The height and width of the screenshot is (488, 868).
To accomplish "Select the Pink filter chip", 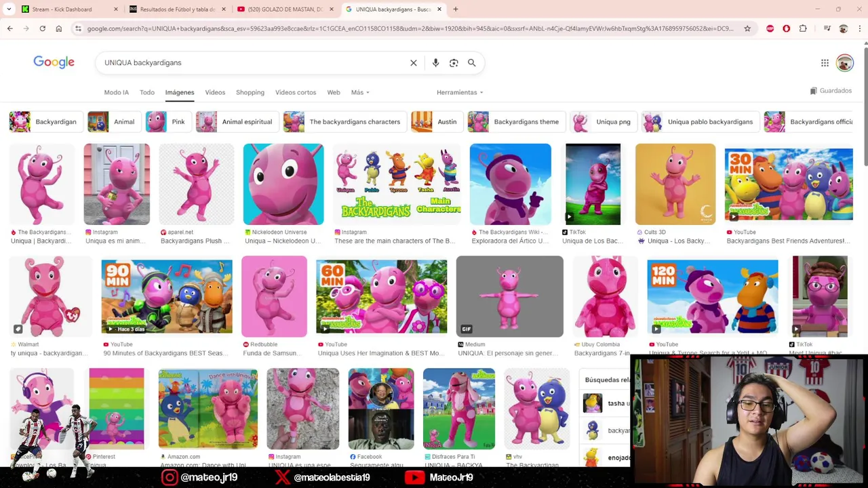I will (x=167, y=122).
